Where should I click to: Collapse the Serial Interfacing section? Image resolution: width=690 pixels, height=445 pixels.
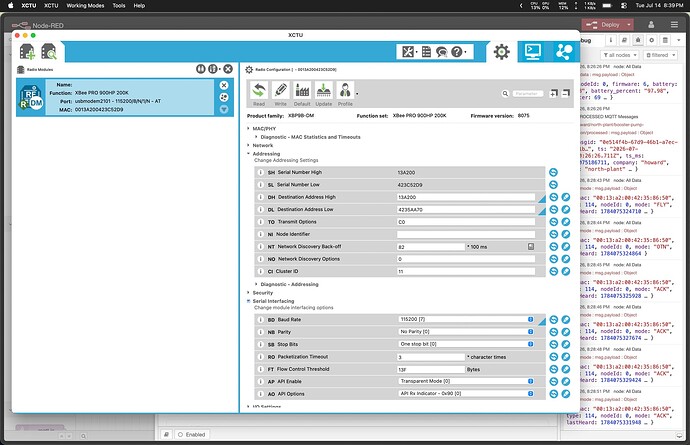tap(249, 301)
